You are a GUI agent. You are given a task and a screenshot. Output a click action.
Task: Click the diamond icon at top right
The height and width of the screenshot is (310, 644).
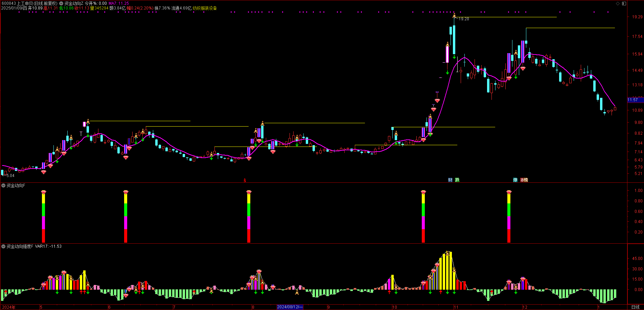click(x=618, y=3)
